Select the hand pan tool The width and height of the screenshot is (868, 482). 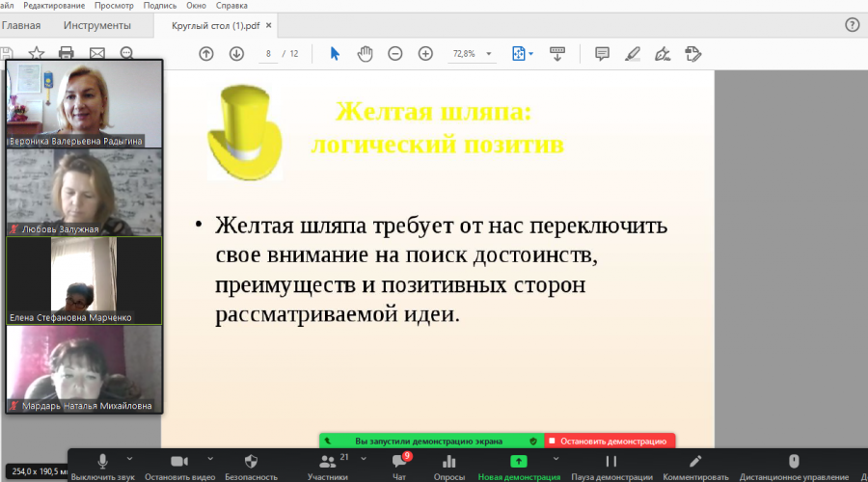tap(365, 54)
